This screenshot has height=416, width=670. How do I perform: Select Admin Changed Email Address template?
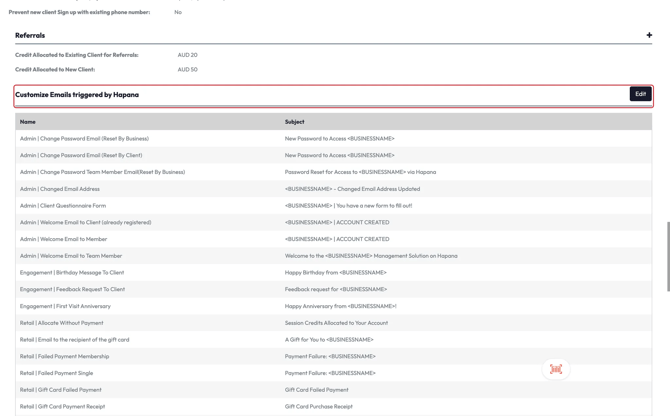pyautogui.click(x=60, y=189)
